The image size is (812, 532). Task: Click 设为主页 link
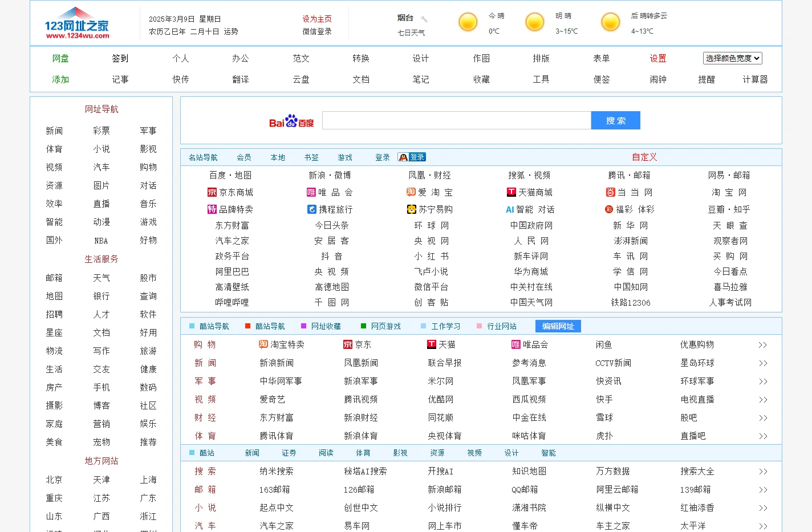[317, 19]
